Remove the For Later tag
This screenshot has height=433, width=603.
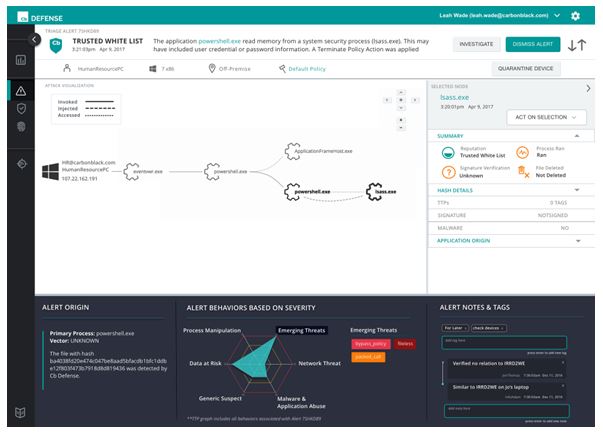tap(465, 328)
